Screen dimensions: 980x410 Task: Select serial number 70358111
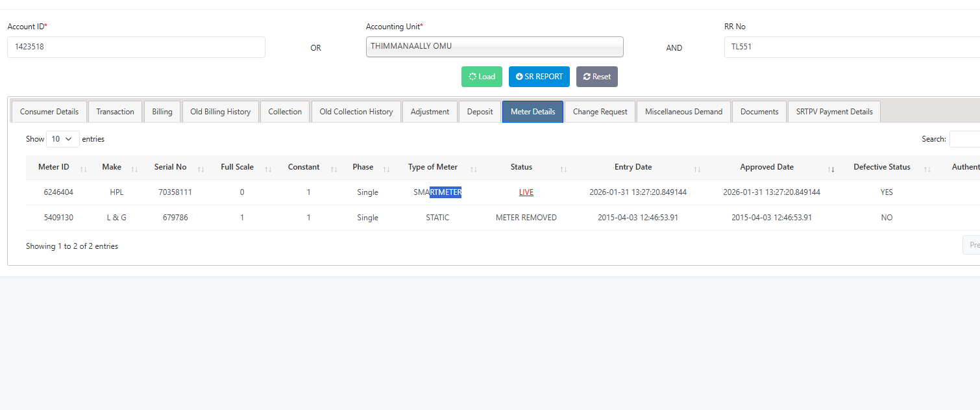coord(175,192)
